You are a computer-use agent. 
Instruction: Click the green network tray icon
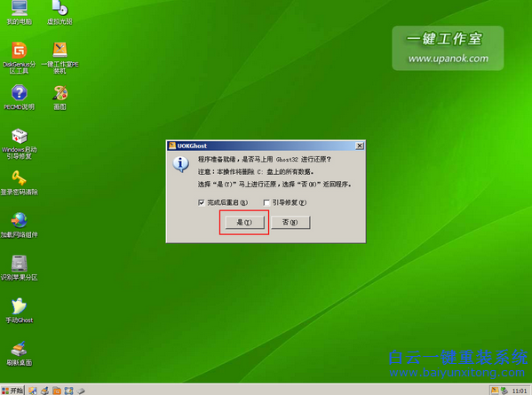point(504,391)
